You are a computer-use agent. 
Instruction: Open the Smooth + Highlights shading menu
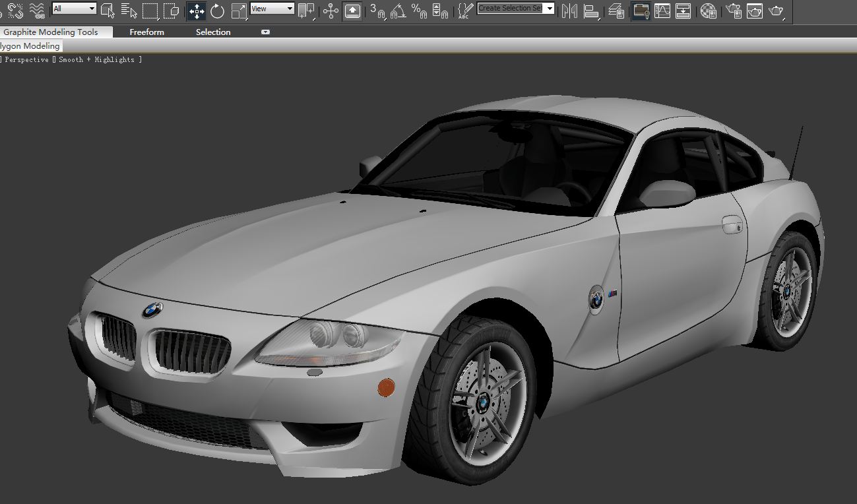[x=96, y=59]
